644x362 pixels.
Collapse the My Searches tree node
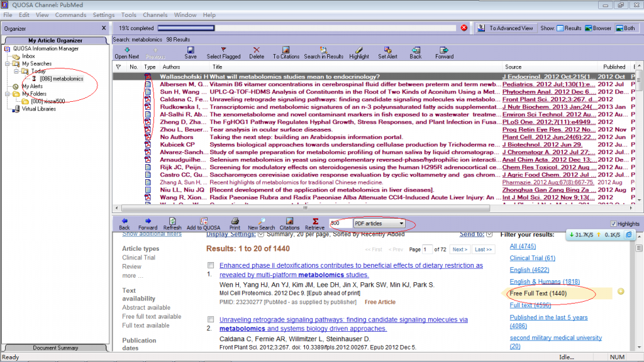pos(8,63)
